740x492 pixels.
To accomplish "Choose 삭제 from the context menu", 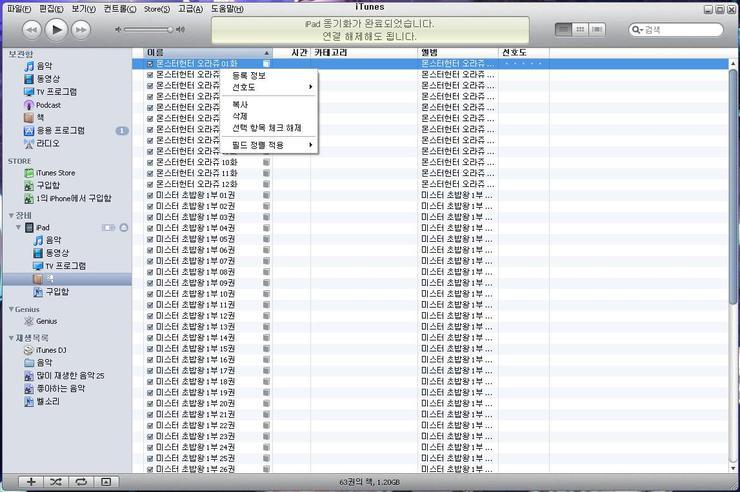I will point(240,116).
